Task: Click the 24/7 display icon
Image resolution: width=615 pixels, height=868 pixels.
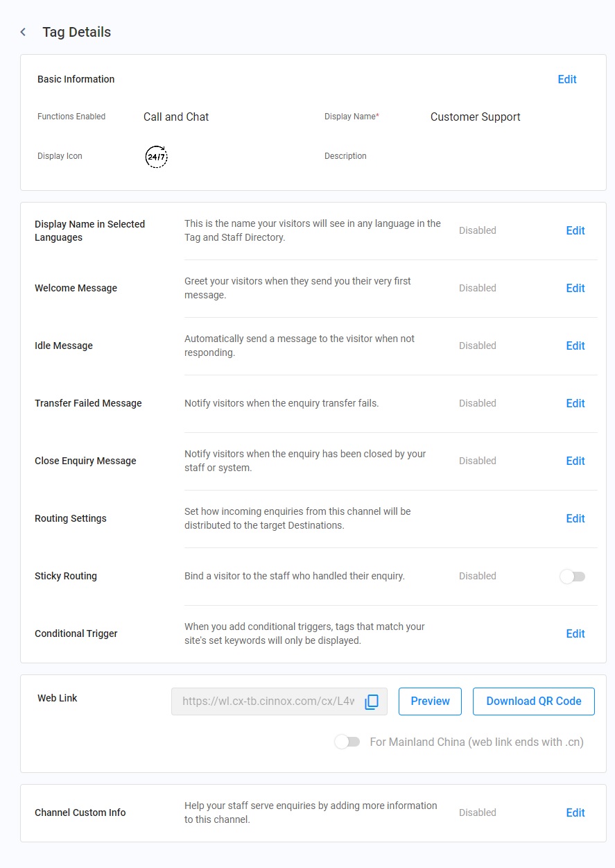Action: tap(157, 157)
